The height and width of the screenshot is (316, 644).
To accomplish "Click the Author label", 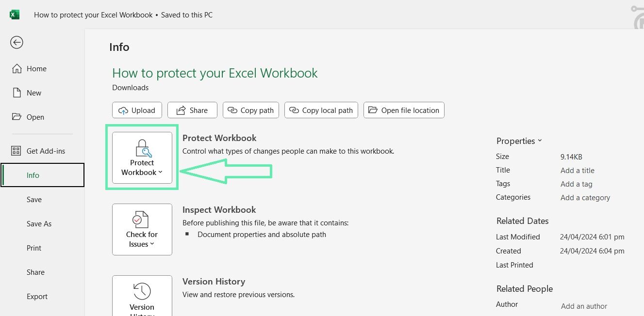I will pyautogui.click(x=507, y=304).
